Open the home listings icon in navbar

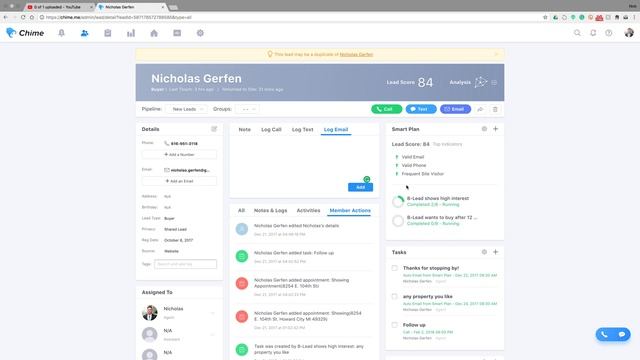tap(154, 33)
